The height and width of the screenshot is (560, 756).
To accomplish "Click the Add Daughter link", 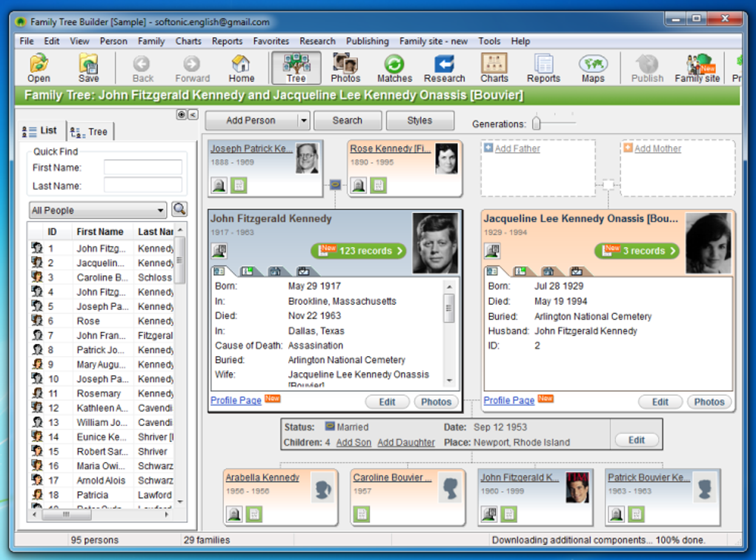I will [406, 442].
